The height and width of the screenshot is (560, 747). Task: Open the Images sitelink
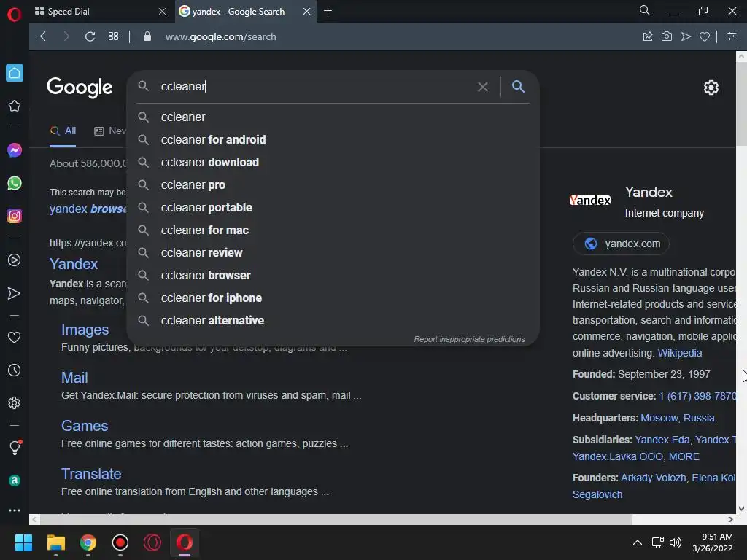coord(85,330)
